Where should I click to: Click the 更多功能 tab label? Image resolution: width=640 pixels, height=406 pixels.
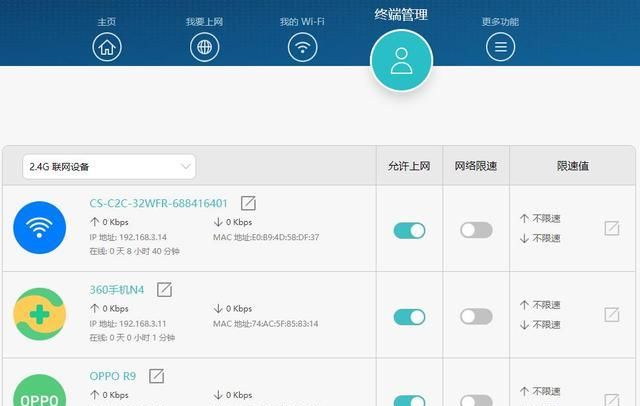(500, 22)
